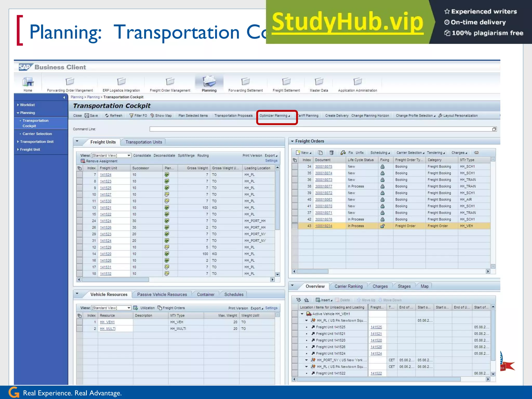Image resolution: width=532 pixels, height=399 pixels.
Task: Select row of freight unit 141527
Action: point(79,195)
